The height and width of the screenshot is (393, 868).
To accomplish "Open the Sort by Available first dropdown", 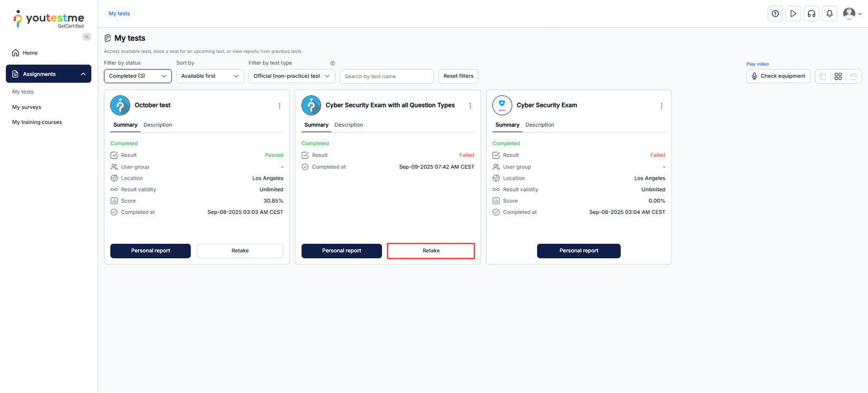I will point(210,76).
